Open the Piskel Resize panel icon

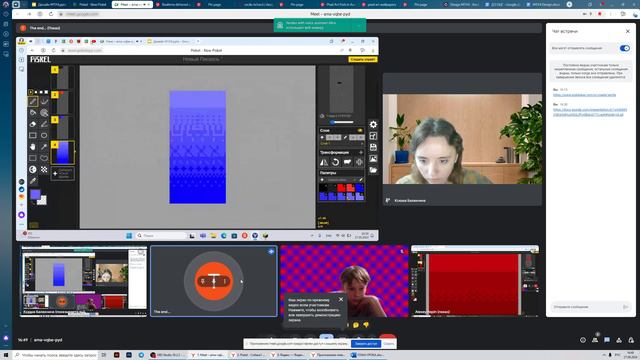coord(373,136)
